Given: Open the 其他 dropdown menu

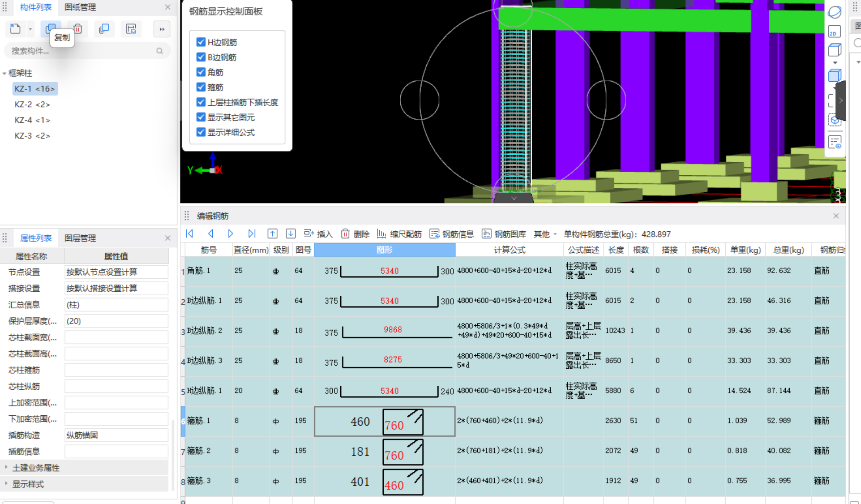Looking at the screenshot, I should (545, 234).
